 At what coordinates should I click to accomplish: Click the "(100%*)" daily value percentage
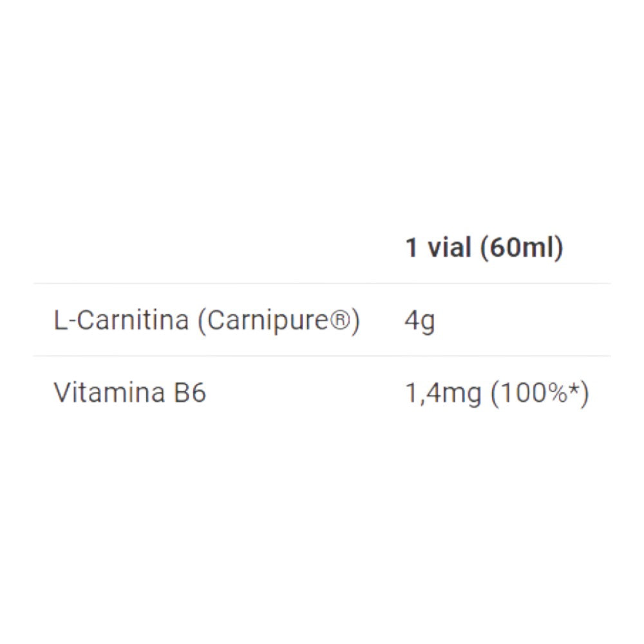click(540, 393)
